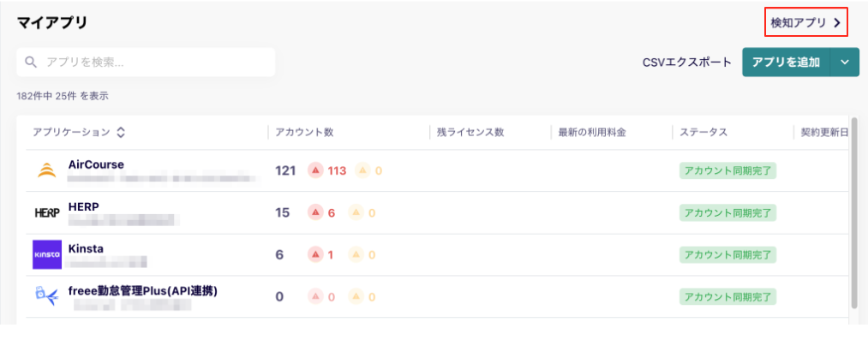The height and width of the screenshot is (340, 868).
Task: Focus the アプリを検索 search field
Action: pos(146,62)
